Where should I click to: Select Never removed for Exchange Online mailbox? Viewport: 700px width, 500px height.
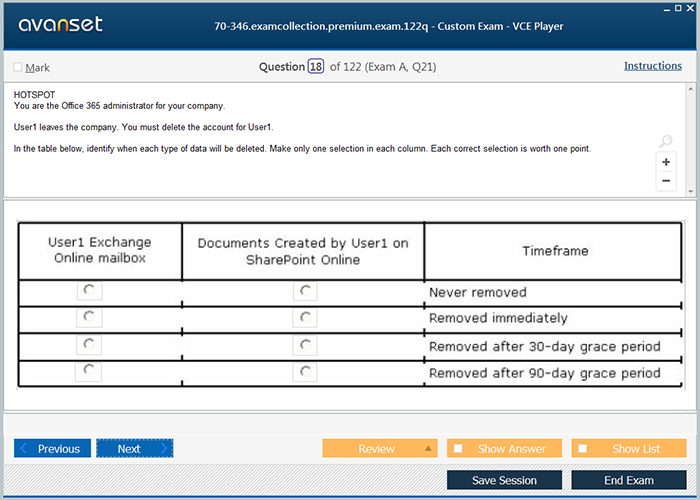89,291
